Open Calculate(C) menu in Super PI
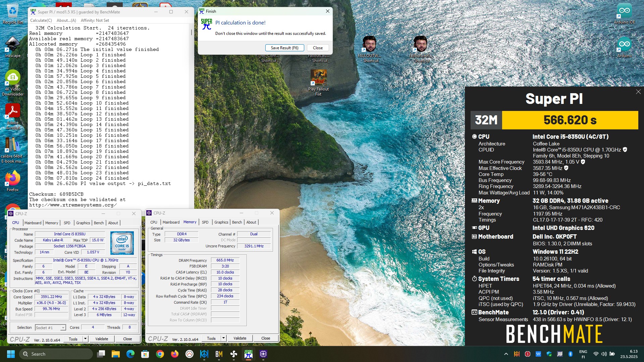 point(41,20)
